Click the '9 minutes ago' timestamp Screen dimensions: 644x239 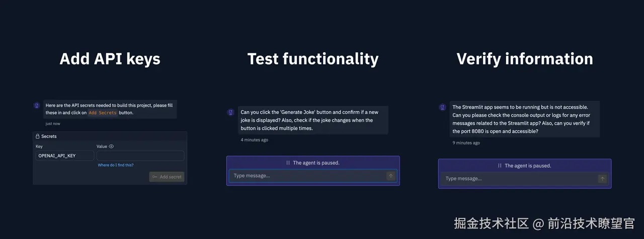(x=466, y=143)
